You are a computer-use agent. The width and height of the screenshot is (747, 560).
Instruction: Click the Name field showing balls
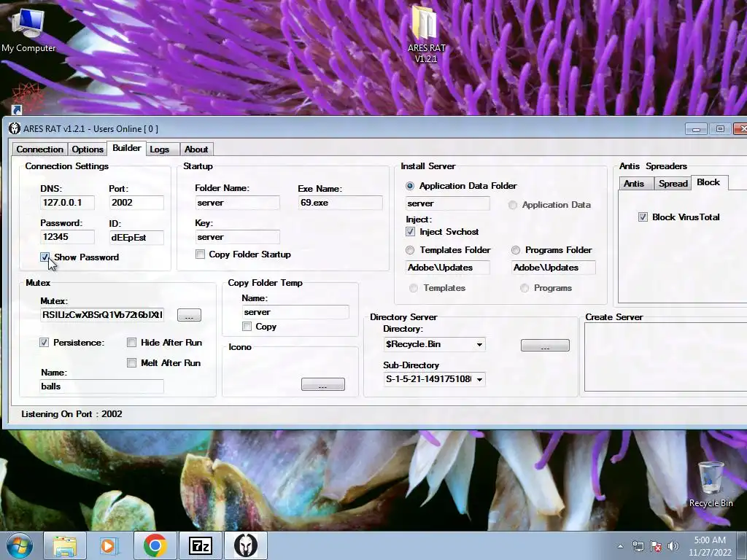tap(101, 386)
